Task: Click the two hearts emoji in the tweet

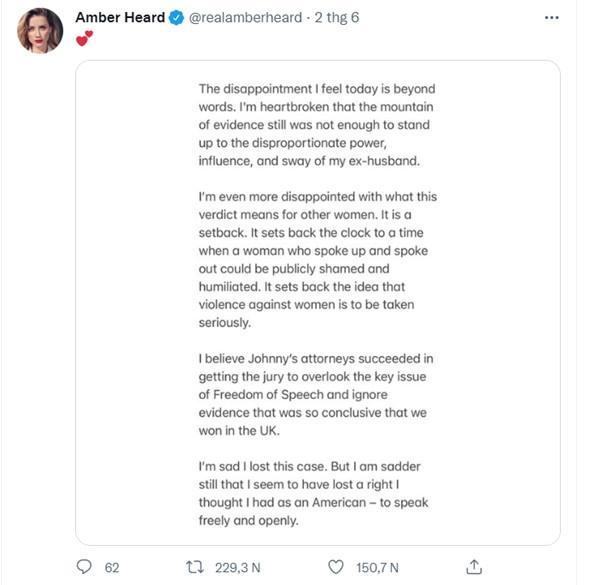Action: [x=85, y=39]
